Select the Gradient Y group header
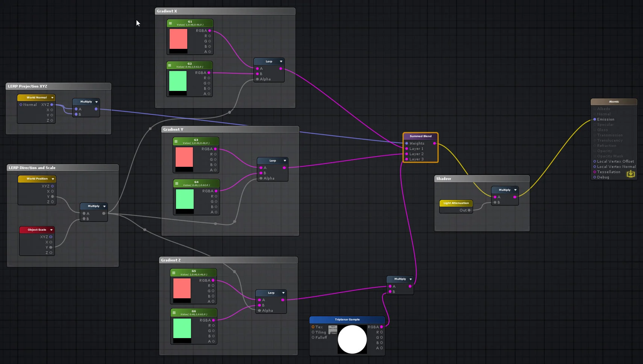The width and height of the screenshot is (643, 364). (x=230, y=130)
